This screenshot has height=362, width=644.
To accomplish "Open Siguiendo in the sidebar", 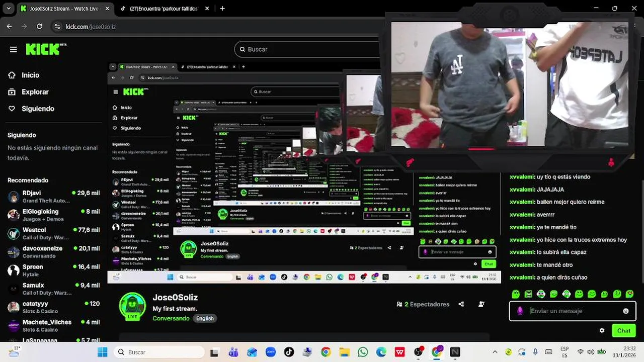I will coord(38,109).
